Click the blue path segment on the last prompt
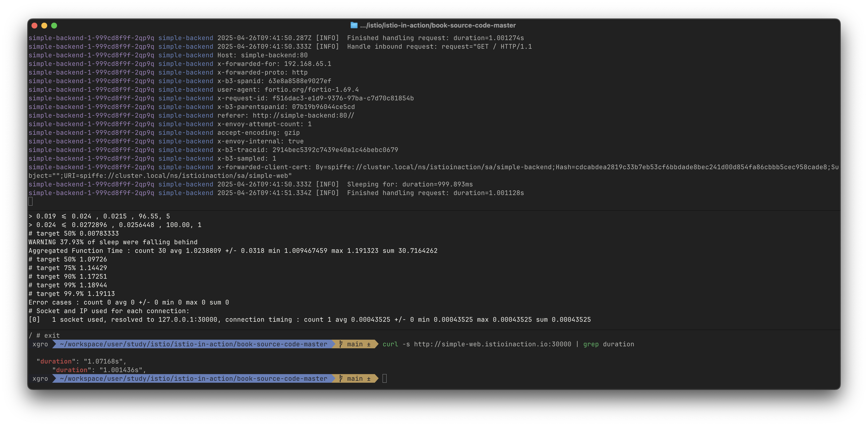The width and height of the screenshot is (868, 426). point(194,379)
